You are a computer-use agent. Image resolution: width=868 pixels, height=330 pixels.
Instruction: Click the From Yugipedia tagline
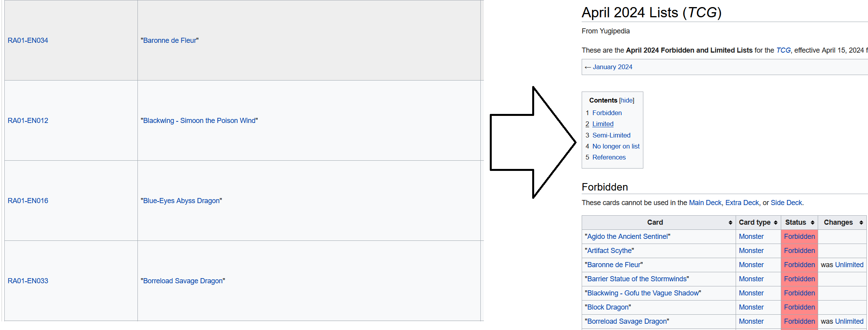tap(606, 31)
